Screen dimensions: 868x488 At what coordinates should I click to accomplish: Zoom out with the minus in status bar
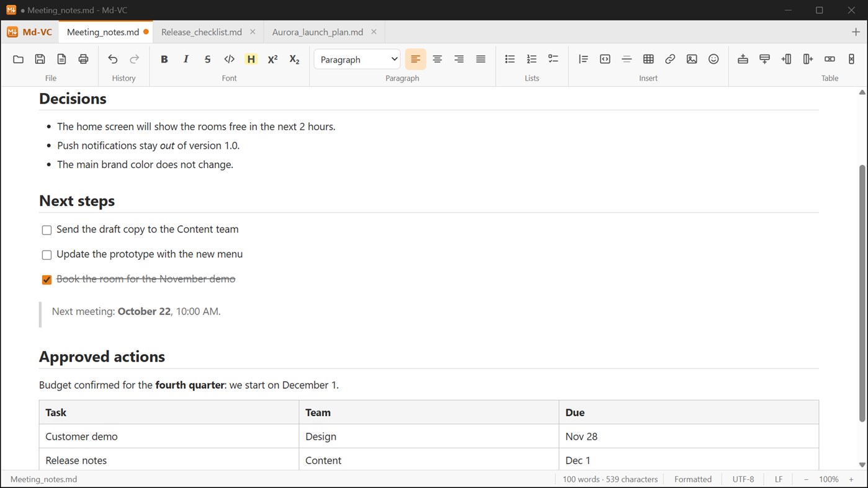pyautogui.click(x=807, y=479)
